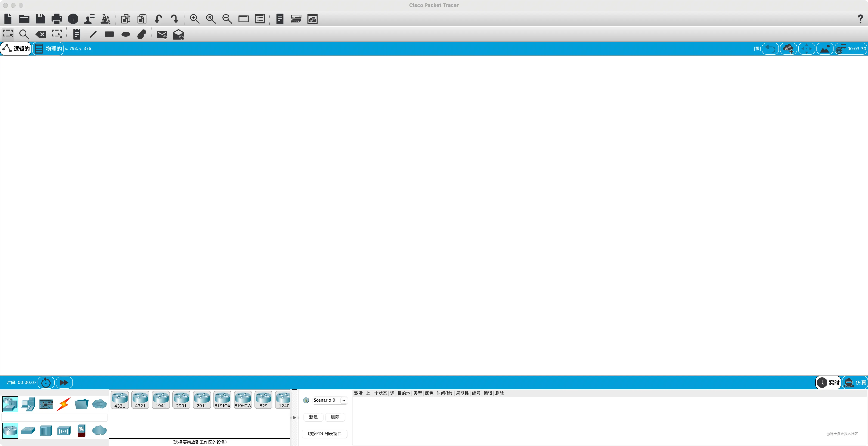Open the environment time globe button
The image size is (868, 446).
pyautogui.click(x=851, y=49)
